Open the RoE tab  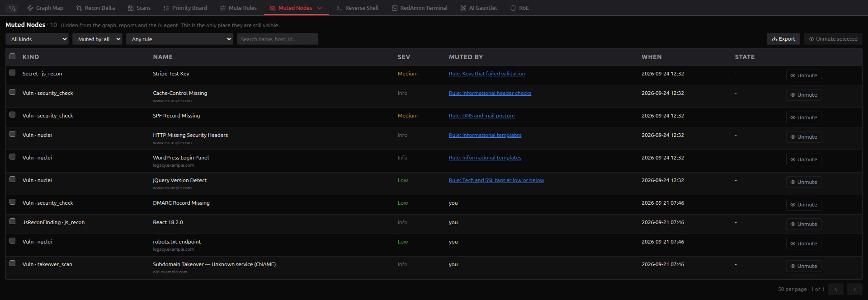(519, 8)
